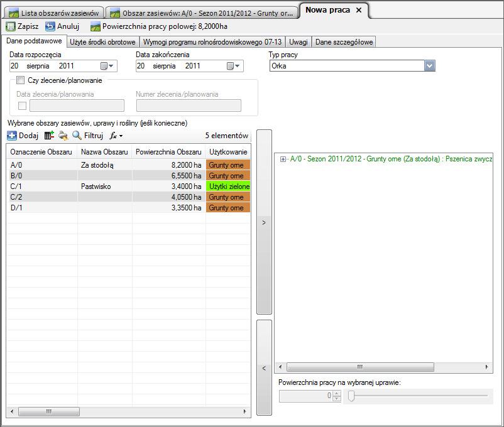The width and height of the screenshot is (504, 427).
Task: Click day 20 in Data rozpoczęcia
Action: coord(14,66)
